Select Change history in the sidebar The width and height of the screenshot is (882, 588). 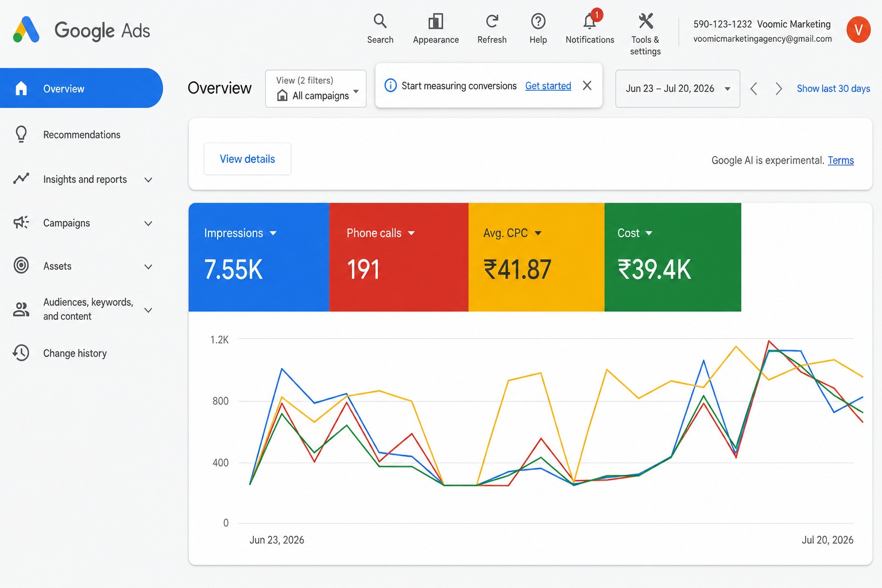click(x=82, y=353)
